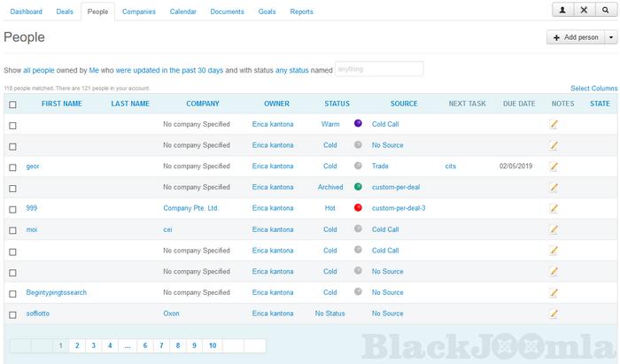Edit notes for Begintypingtosearch row
620x364 pixels.
554,292
